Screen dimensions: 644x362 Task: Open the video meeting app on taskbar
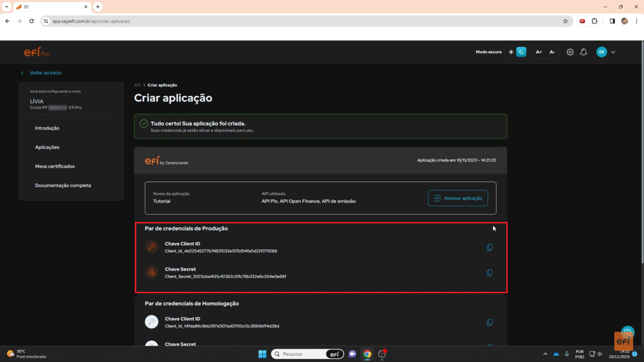[x=352, y=354]
